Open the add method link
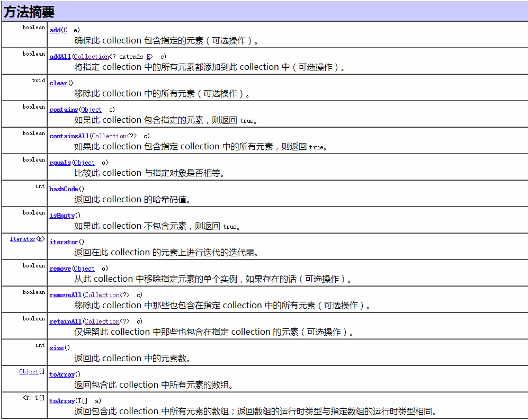The image size is (528, 420). pyautogui.click(x=55, y=30)
